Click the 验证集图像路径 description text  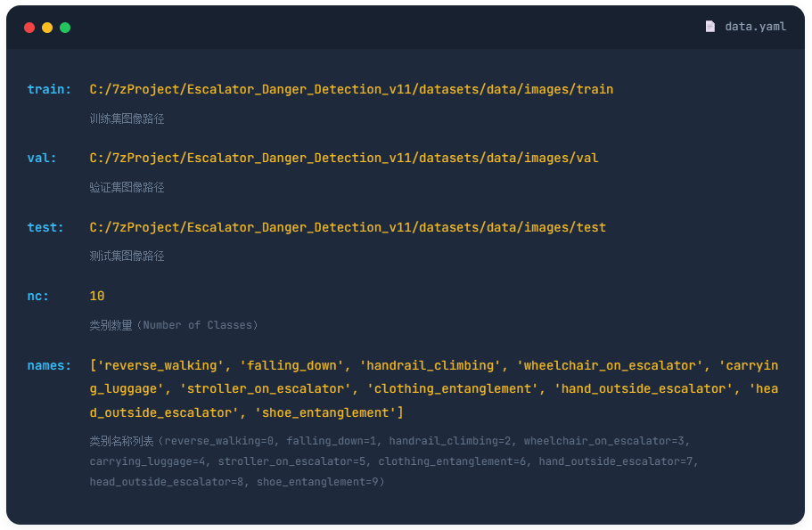127,187
